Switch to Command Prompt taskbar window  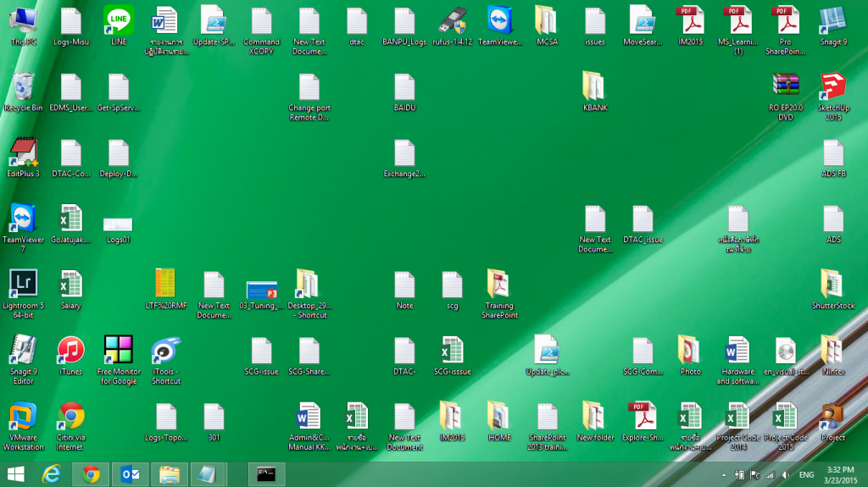266,474
